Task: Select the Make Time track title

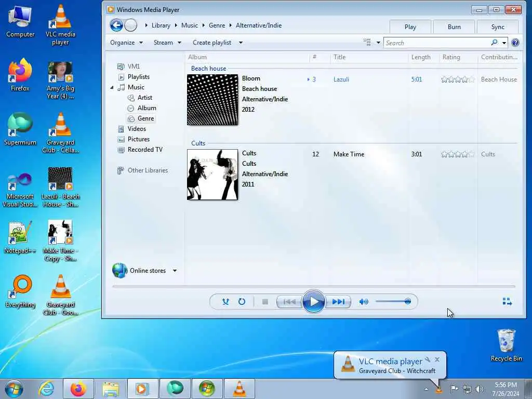Action: (349, 154)
